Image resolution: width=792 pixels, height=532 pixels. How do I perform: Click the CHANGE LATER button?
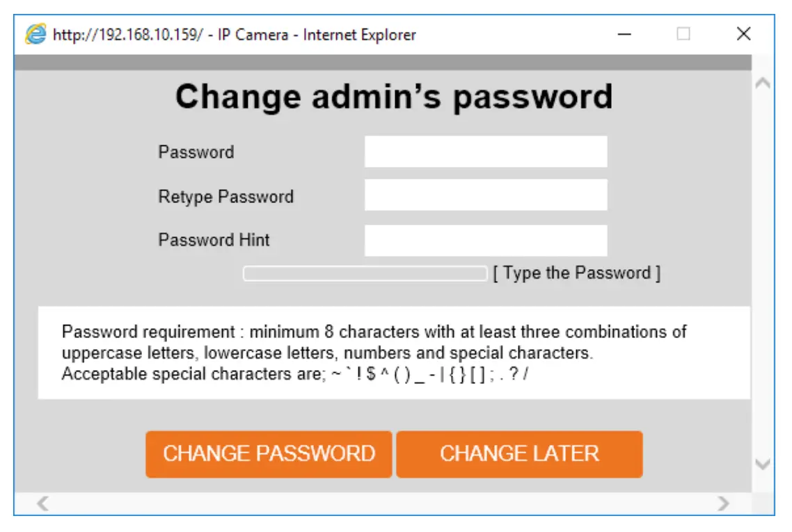click(x=519, y=453)
